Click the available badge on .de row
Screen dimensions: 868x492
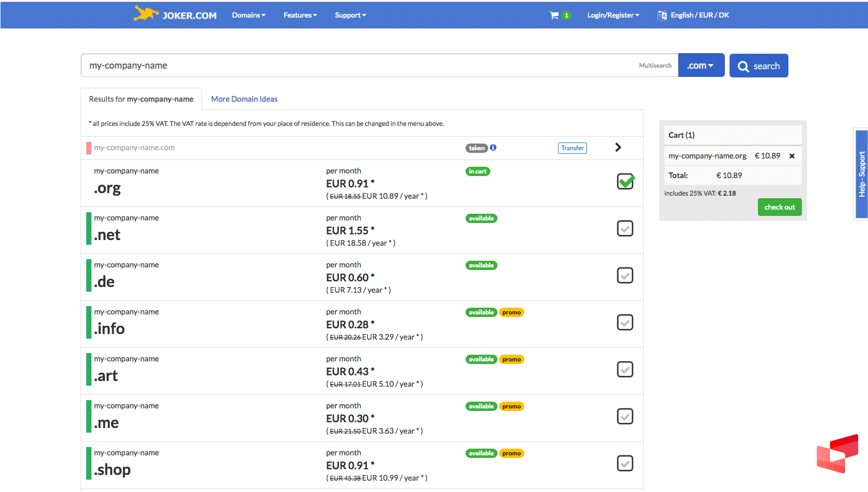pos(481,265)
